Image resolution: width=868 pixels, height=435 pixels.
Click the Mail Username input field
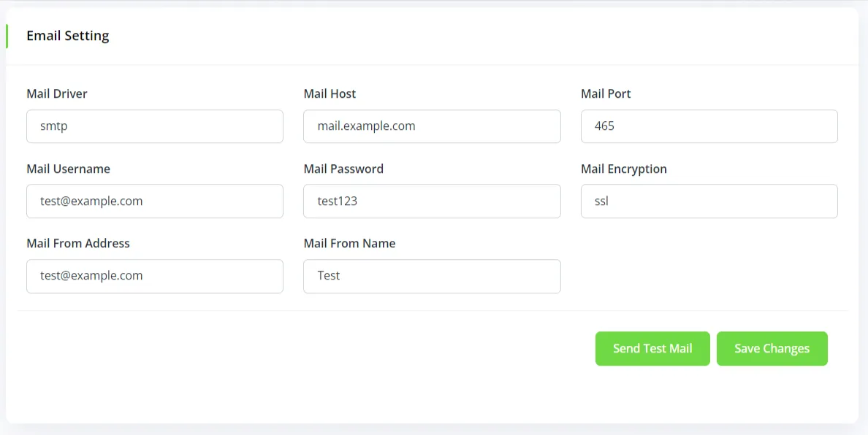154,201
